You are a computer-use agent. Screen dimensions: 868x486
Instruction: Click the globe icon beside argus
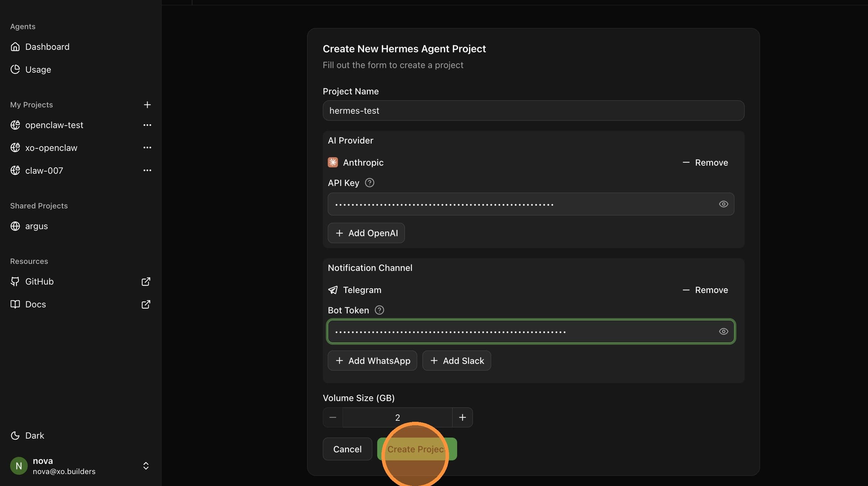(x=15, y=226)
